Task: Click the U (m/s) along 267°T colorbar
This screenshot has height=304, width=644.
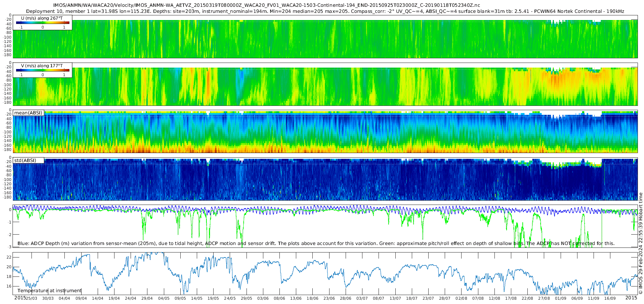Action: [x=43, y=23]
